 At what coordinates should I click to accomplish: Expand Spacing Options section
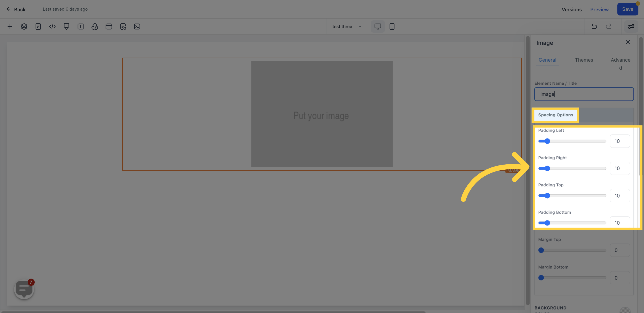point(555,115)
